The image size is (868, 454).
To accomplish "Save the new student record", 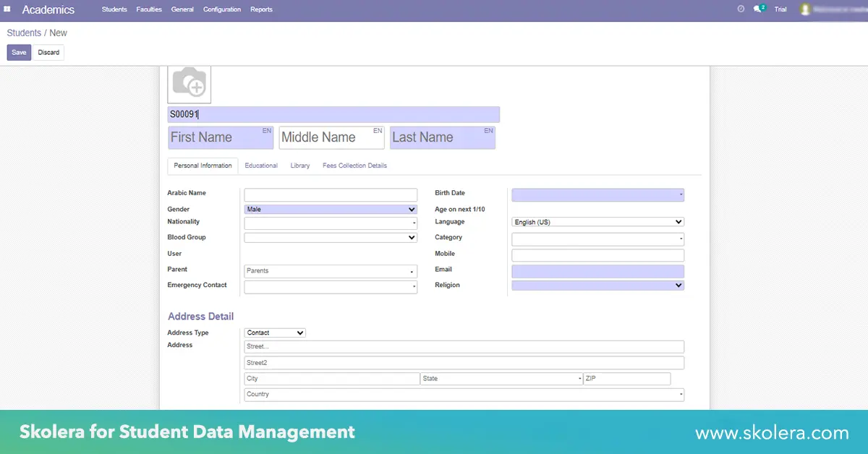I will coord(19,53).
